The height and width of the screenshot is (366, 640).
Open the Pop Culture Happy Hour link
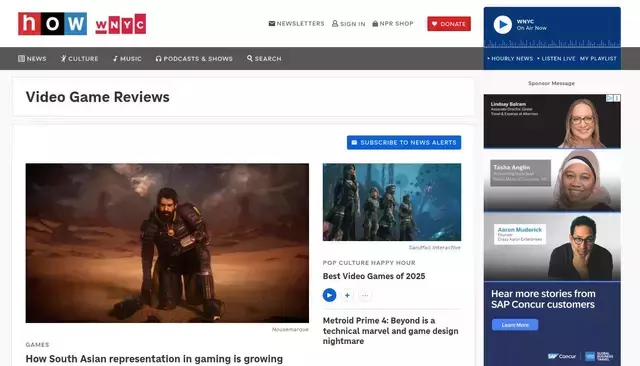[x=369, y=263]
